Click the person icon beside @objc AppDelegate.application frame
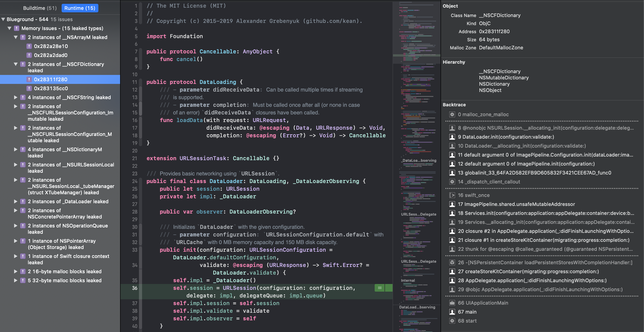Screen dimensions: 644x332 coord(452,289)
